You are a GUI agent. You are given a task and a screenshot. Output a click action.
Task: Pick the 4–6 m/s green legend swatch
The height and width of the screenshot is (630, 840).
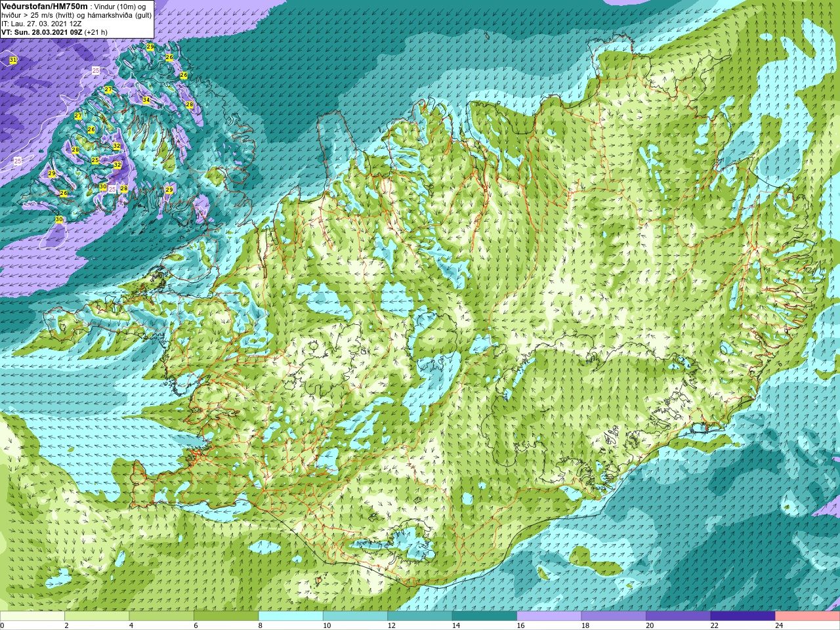click(161, 616)
